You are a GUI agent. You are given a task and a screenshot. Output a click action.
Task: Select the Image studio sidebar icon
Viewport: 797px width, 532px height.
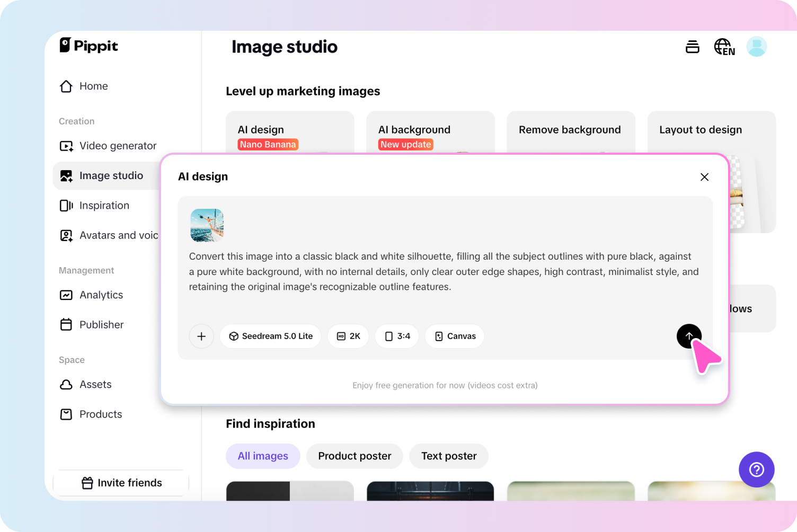tap(66, 176)
